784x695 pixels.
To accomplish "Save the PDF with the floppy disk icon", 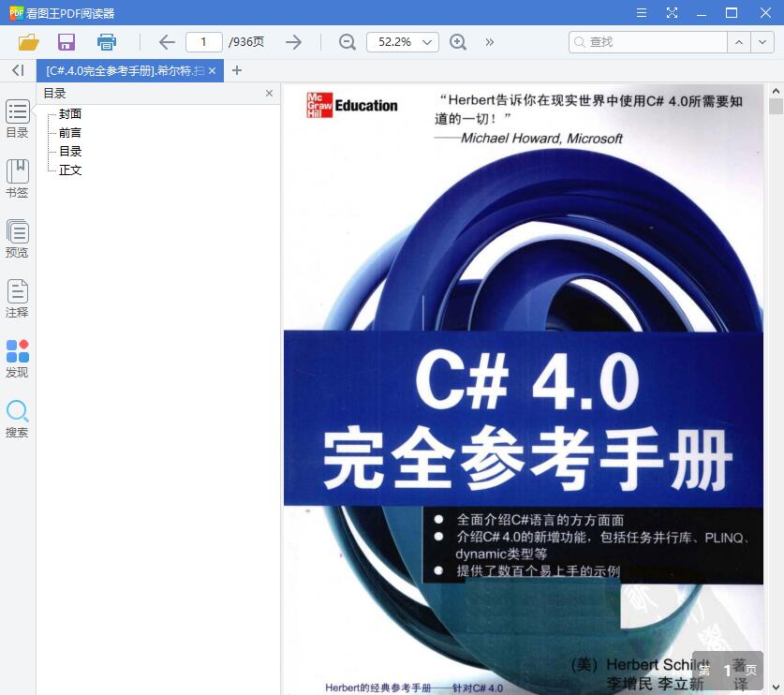I will tap(67, 42).
